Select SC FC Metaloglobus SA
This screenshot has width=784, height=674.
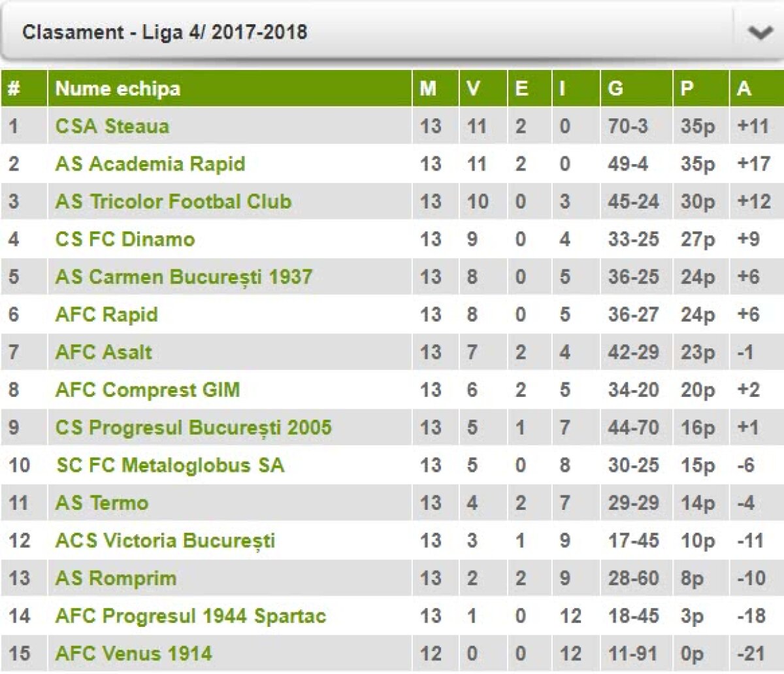170,465
